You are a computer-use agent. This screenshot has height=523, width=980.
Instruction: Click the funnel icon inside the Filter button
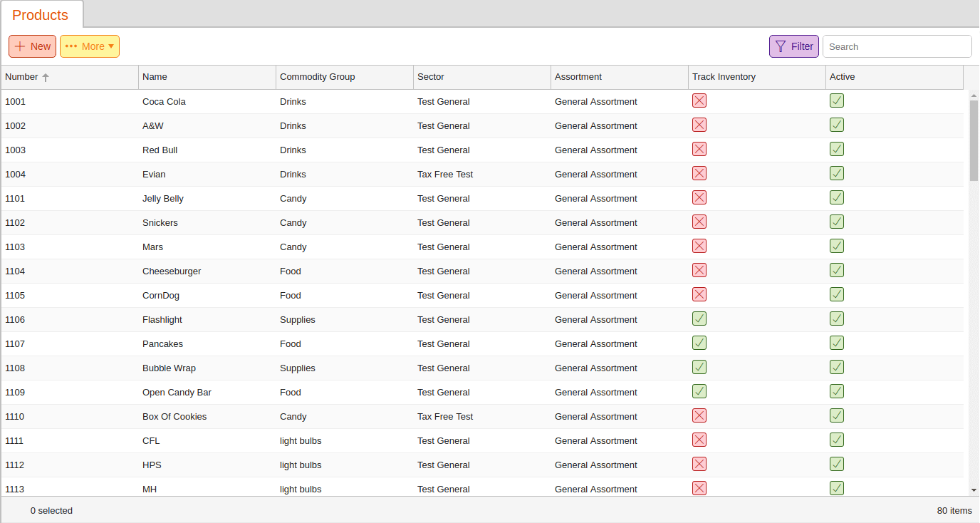782,46
